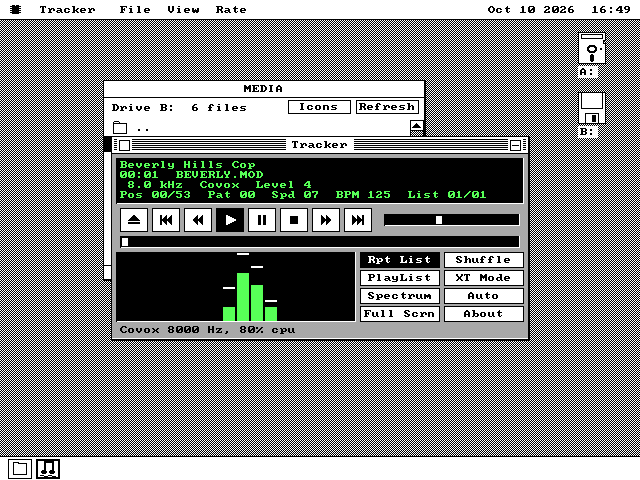
Task: Click the 'BPM 125' readout
Action: point(363,195)
